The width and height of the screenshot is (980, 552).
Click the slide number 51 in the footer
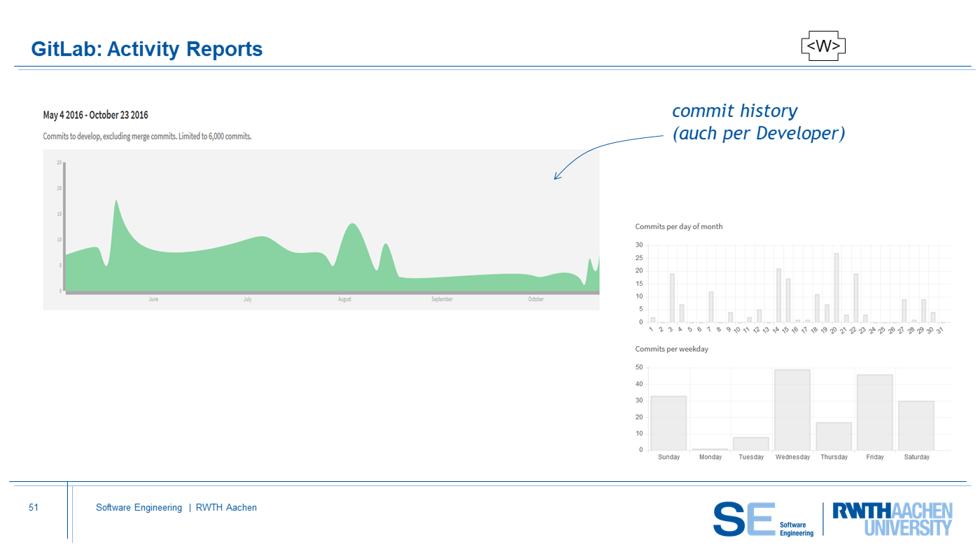[34, 508]
